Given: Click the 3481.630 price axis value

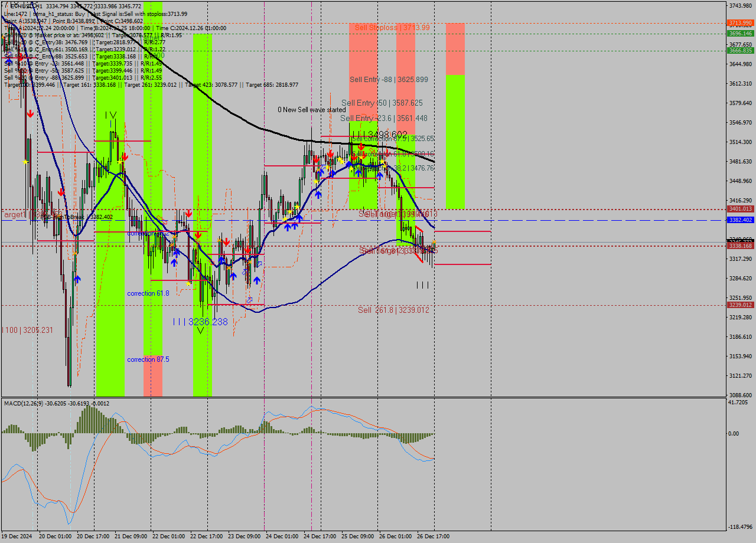Looking at the screenshot, I should [741, 162].
